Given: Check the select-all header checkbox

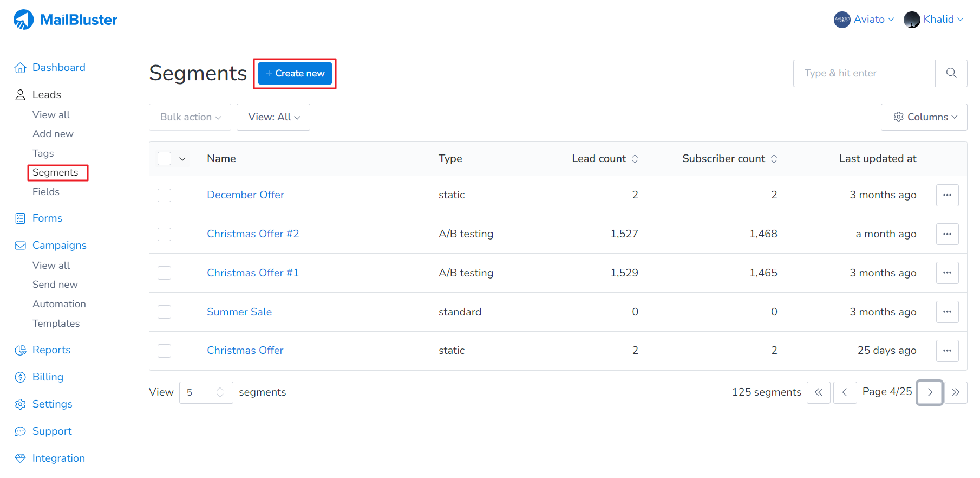Looking at the screenshot, I should pos(165,159).
